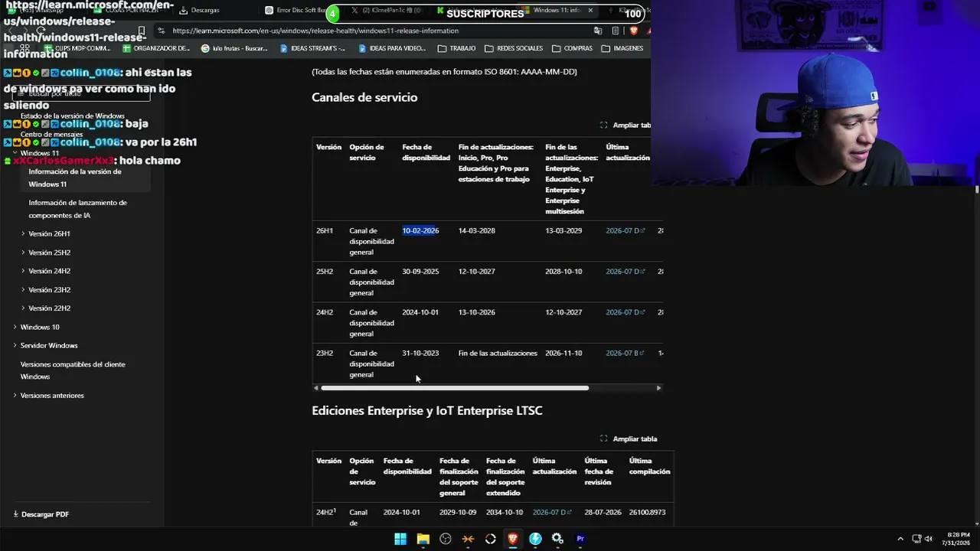
Task: Click the Canales de servicio heading
Action: [x=364, y=97]
